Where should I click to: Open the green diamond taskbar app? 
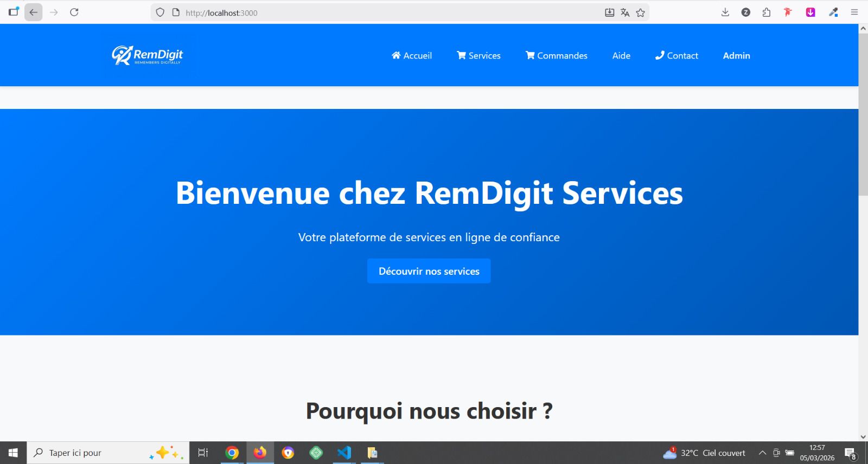pos(316,453)
